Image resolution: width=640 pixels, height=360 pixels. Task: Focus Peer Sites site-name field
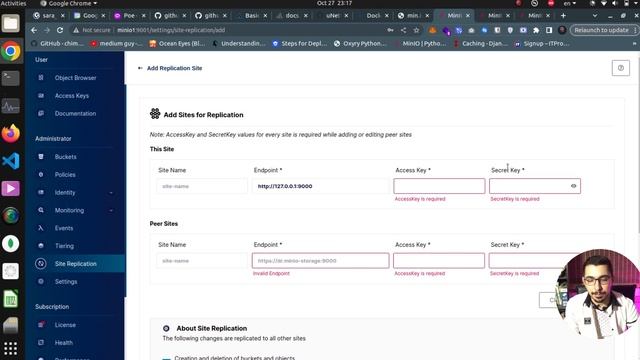coord(202,261)
